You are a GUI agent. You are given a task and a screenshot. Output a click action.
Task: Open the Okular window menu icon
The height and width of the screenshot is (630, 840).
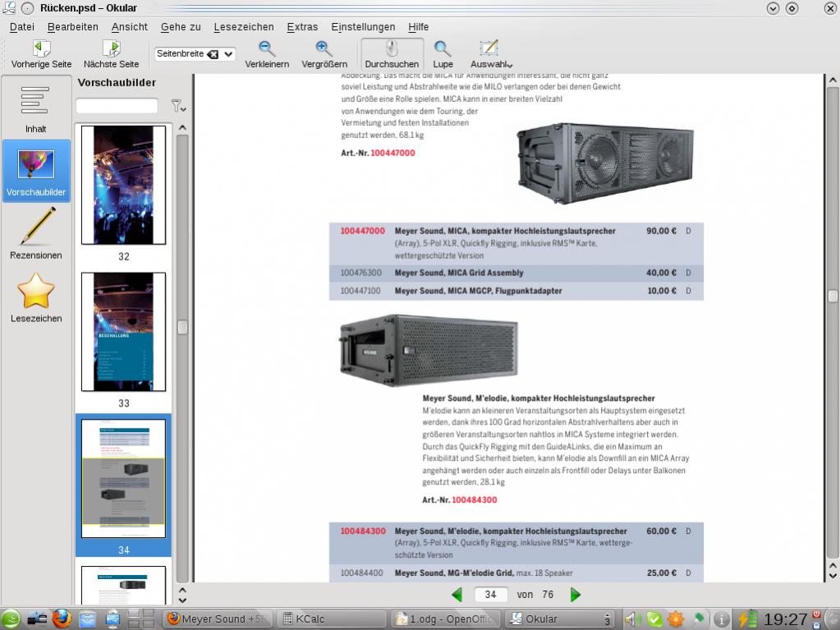[x=9, y=7]
